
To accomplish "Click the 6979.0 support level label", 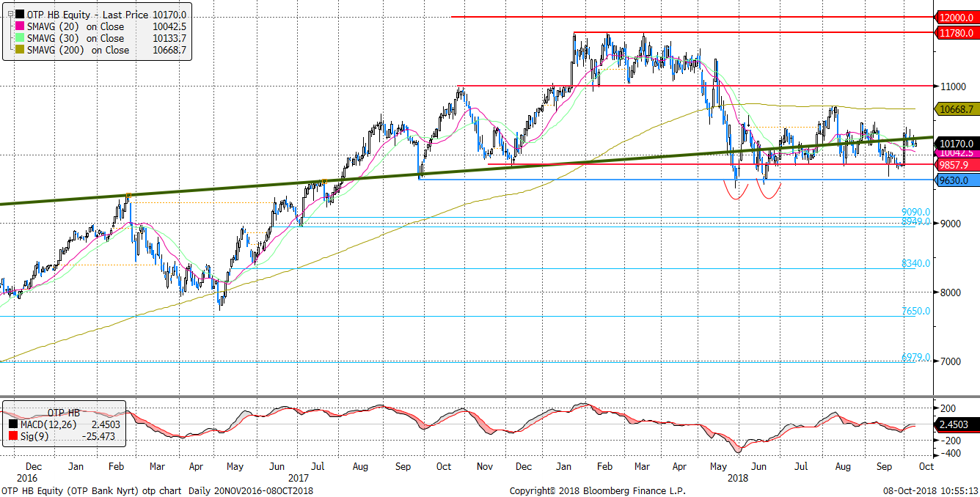I will coord(916,357).
